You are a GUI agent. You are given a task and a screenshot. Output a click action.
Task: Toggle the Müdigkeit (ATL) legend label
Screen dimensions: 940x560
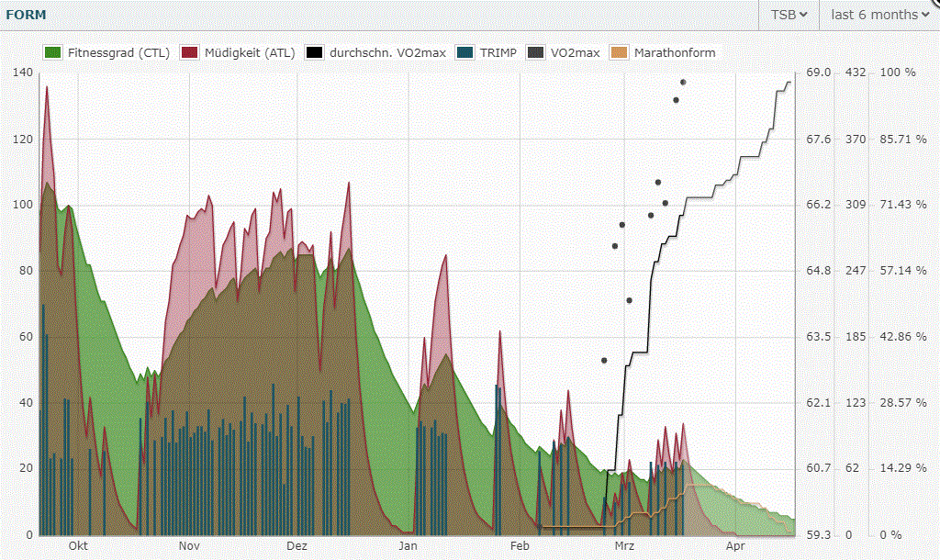[251, 52]
